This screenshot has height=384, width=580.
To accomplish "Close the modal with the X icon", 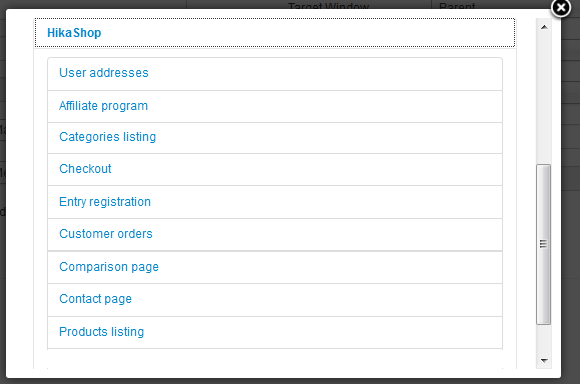I will (x=561, y=7).
